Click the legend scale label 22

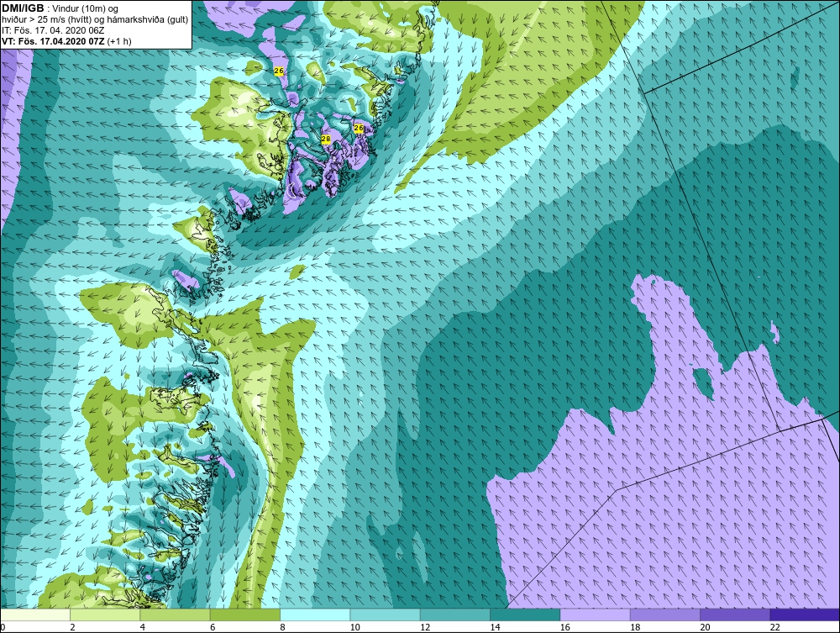tap(774, 627)
